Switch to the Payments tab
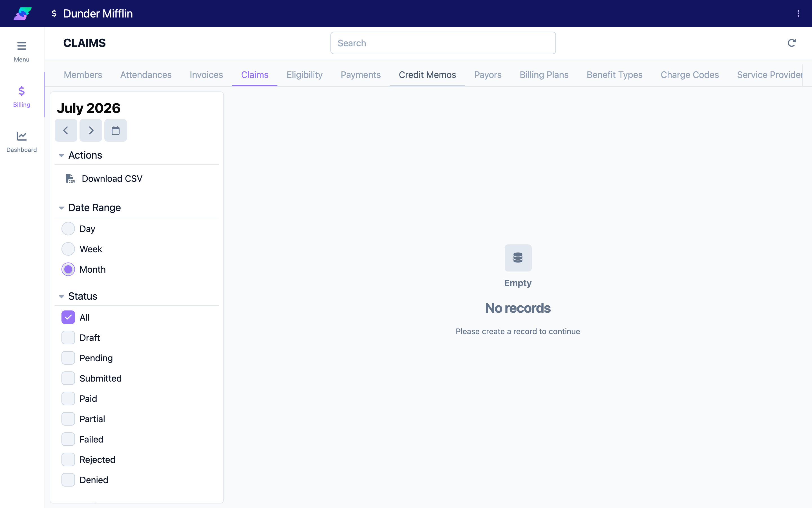Viewport: 812px width, 508px height. (361, 75)
